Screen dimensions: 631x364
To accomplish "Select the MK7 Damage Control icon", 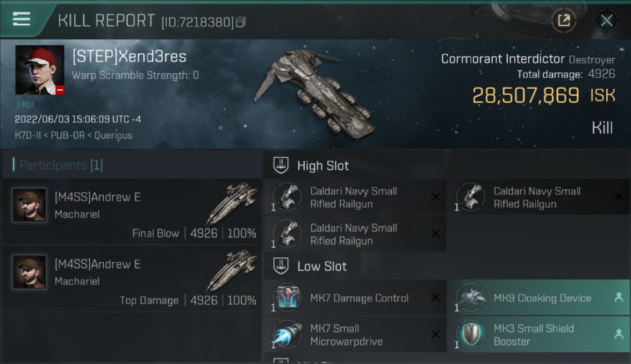I will point(287,298).
